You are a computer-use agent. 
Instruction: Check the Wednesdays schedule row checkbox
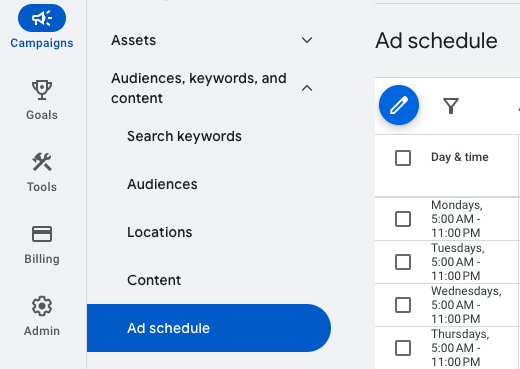403,305
